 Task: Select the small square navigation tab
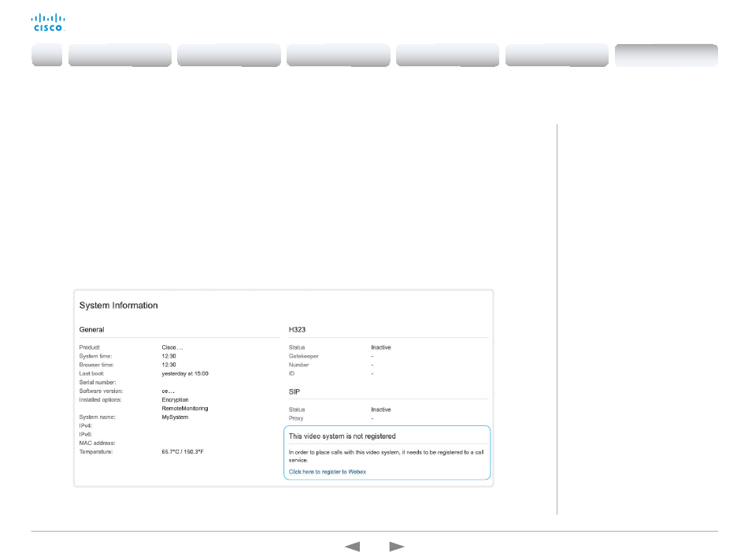[47, 55]
